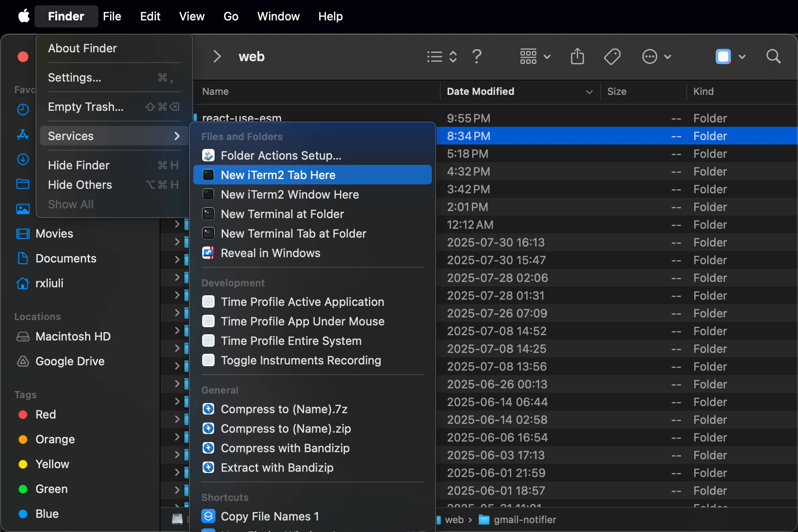
Task: Open Pictures sidebar icon
Action: point(23,209)
